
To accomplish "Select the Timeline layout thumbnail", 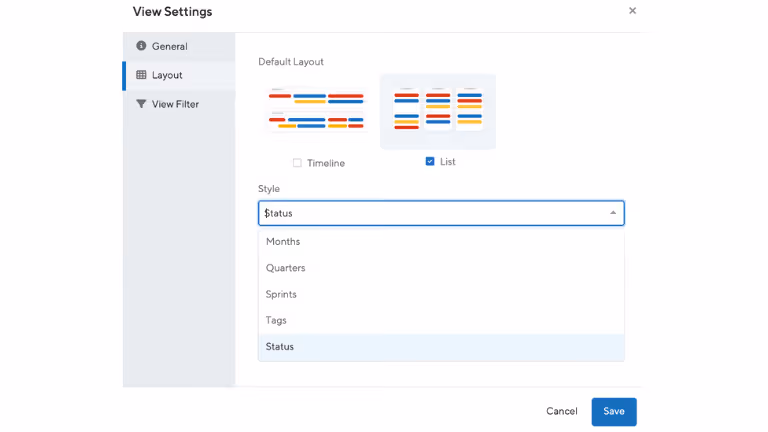I will (x=317, y=110).
